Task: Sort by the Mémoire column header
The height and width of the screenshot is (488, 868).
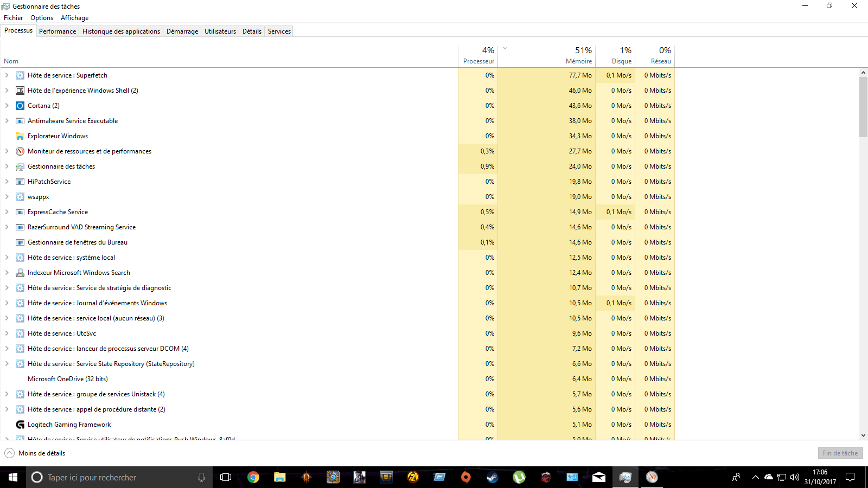Action: point(547,56)
